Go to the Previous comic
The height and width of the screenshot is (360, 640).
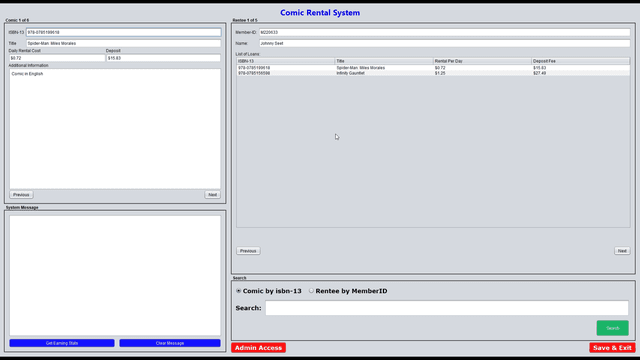(x=21, y=195)
